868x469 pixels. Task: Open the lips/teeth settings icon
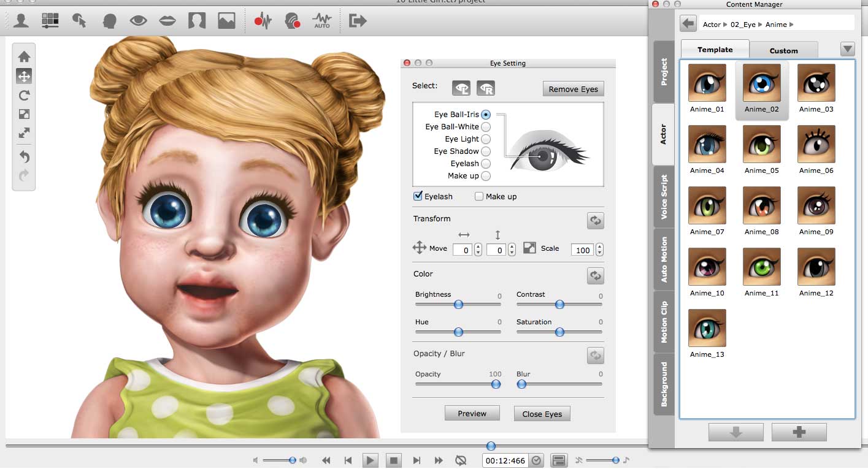pos(167,21)
